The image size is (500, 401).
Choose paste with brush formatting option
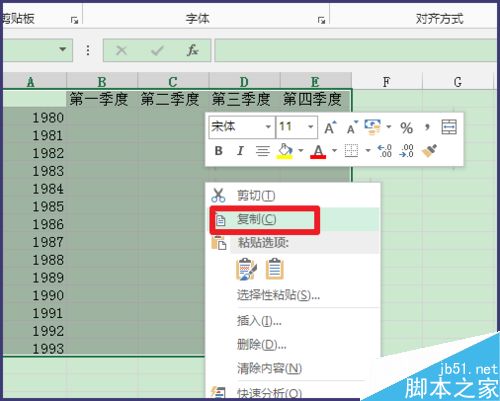(246, 269)
